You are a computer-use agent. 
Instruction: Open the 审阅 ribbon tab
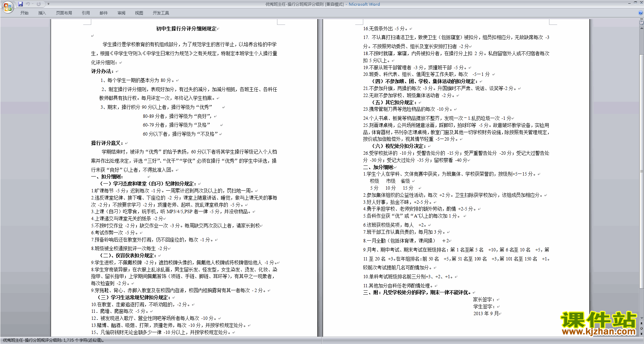[121, 13]
